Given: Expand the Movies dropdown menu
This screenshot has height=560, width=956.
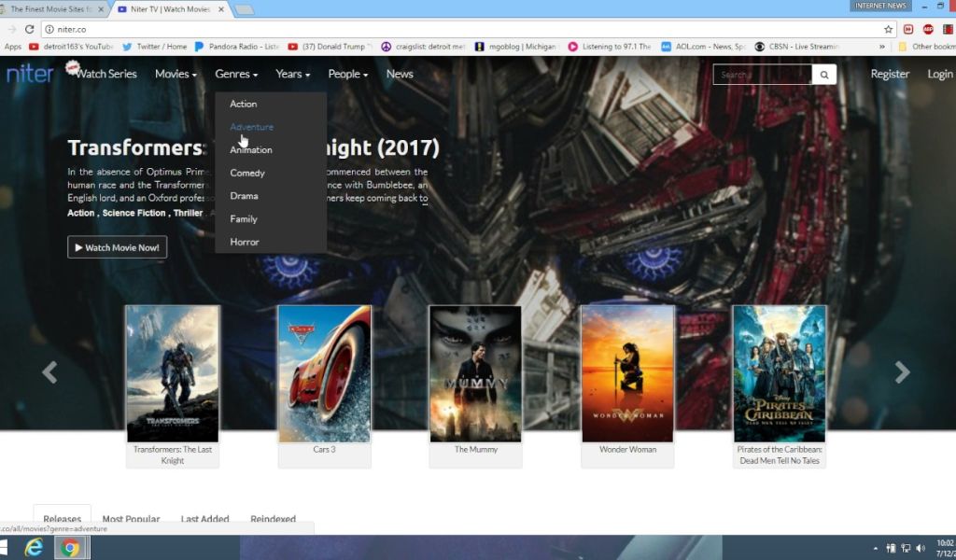Looking at the screenshot, I should tap(176, 74).
